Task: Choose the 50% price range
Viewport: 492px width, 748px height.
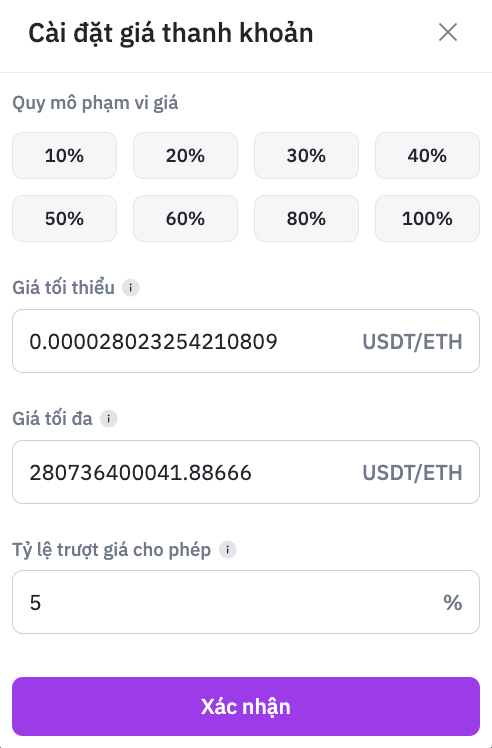Action: (64, 218)
